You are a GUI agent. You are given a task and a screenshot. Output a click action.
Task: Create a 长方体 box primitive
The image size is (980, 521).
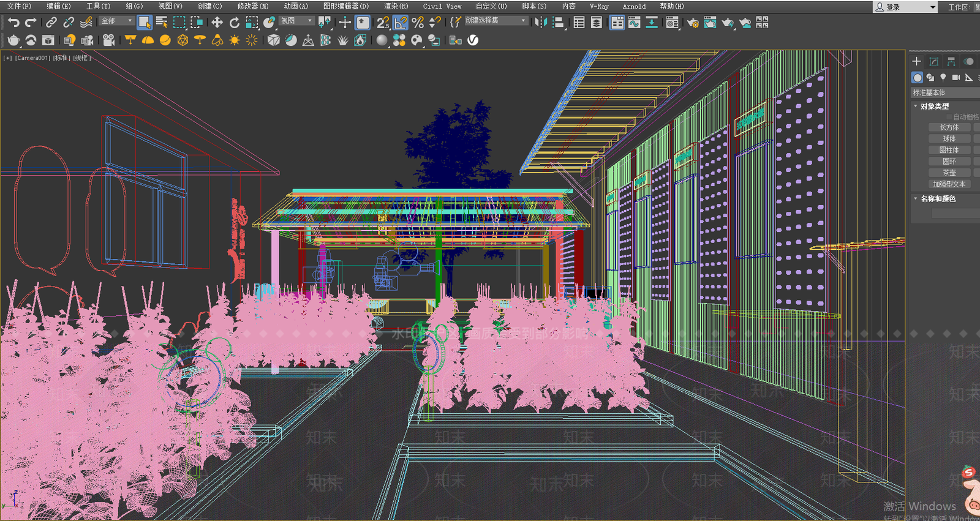949,127
